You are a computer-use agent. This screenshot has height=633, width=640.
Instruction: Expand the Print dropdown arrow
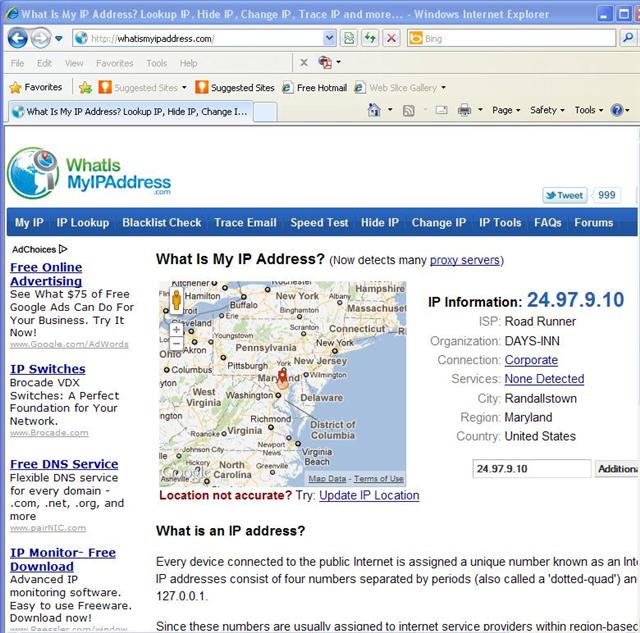click(x=480, y=110)
